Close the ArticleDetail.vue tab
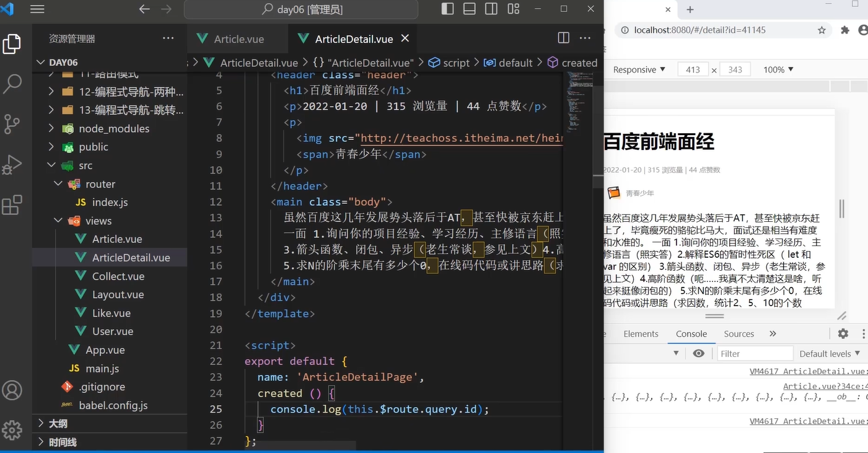 [405, 38]
